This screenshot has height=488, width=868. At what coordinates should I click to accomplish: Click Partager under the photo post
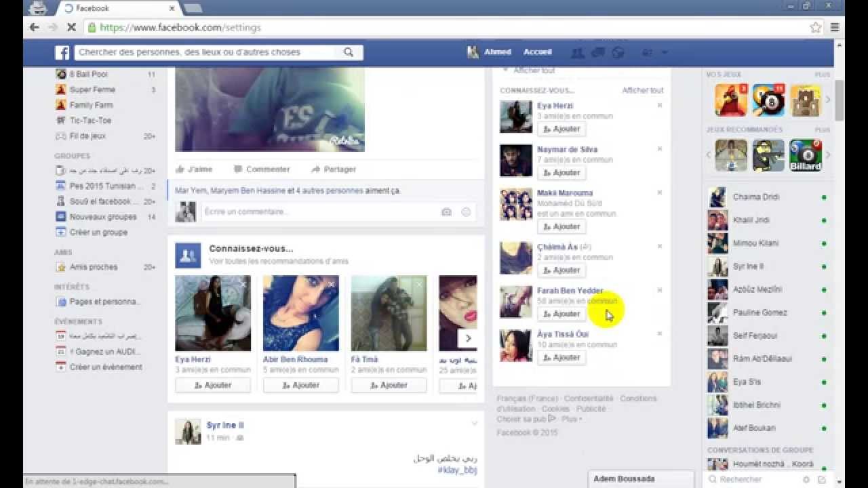click(334, 169)
